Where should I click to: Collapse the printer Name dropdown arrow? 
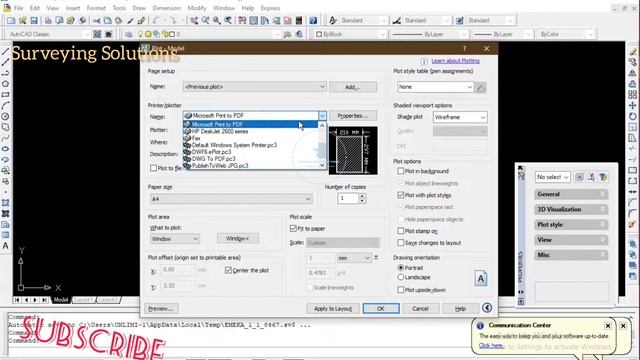322,116
